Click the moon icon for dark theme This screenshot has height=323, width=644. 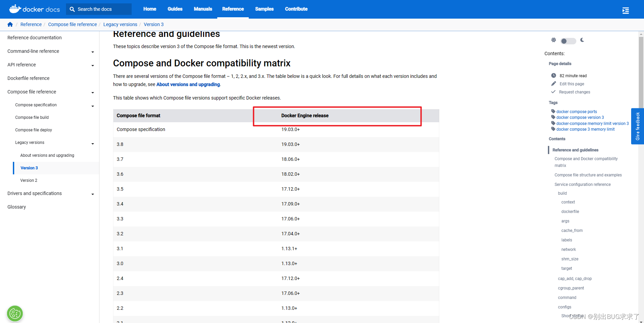pos(582,40)
